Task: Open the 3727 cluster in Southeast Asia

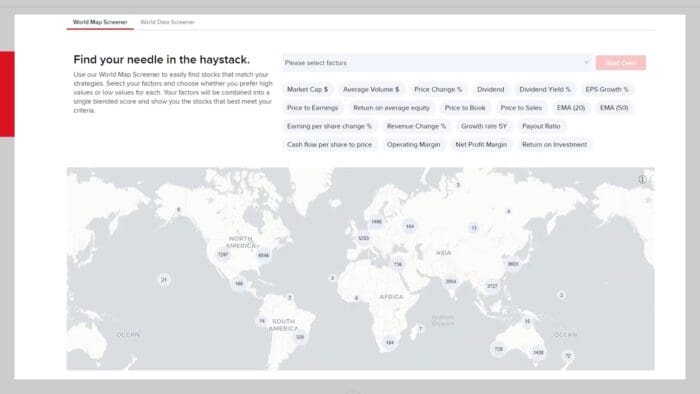Action: [492, 286]
